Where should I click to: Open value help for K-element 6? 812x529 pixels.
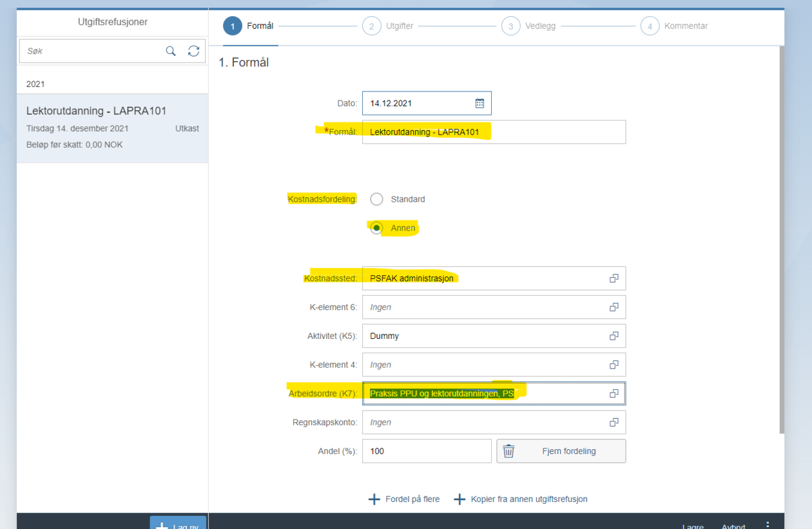(x=614, y=307)
